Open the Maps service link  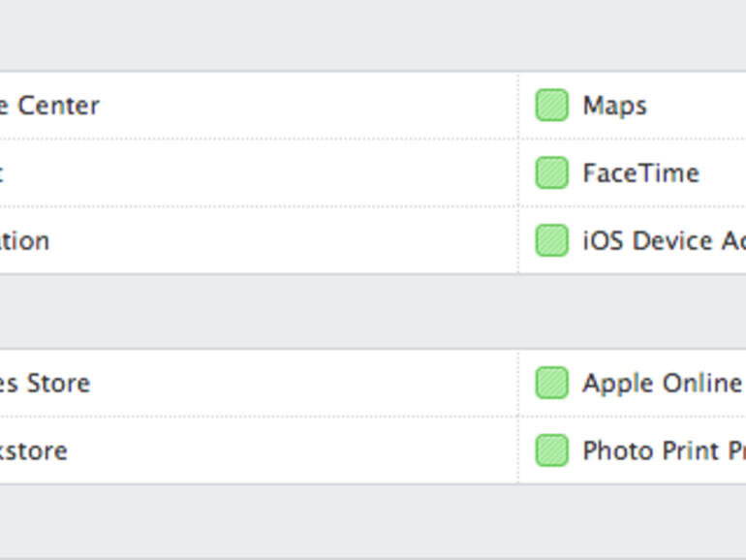point(614,105)
